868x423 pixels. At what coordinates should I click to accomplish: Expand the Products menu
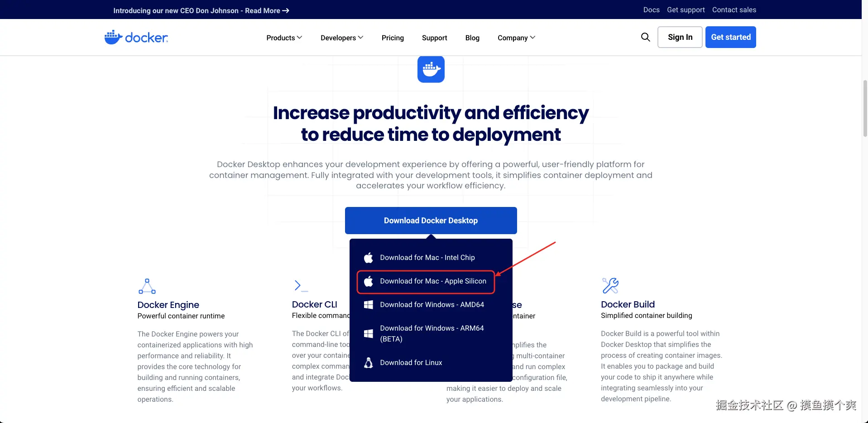pos(284,38)
